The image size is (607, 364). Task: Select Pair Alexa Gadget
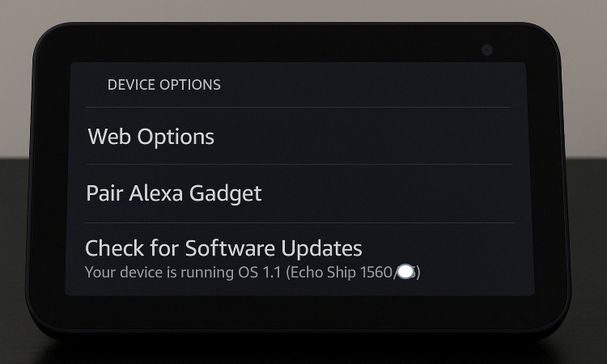174,193
